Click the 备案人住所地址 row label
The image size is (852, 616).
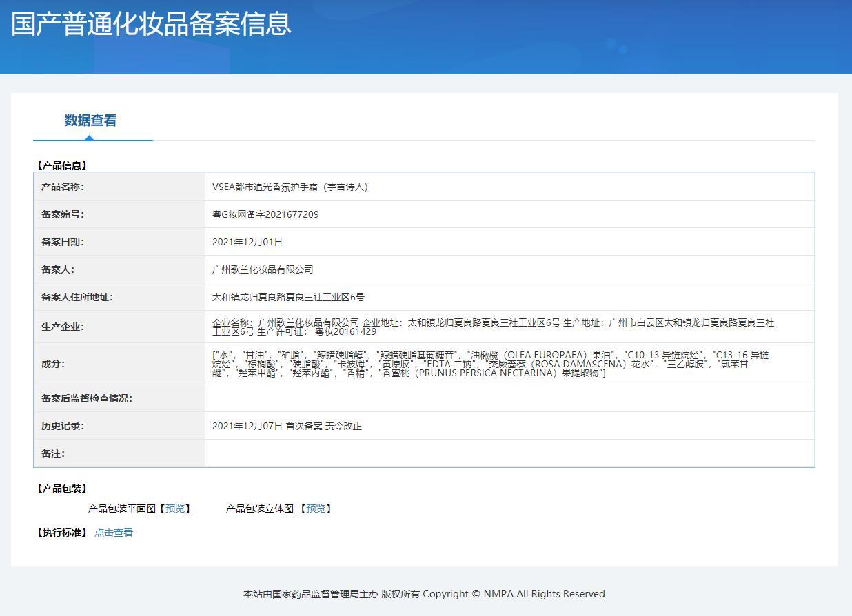tap(77, 297)
